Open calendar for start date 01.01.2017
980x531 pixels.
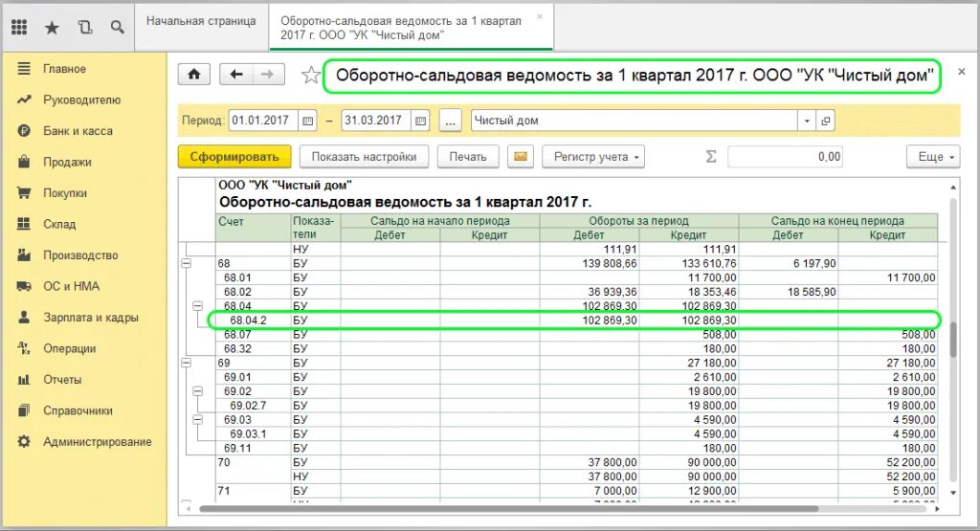(x=307, y=121)
